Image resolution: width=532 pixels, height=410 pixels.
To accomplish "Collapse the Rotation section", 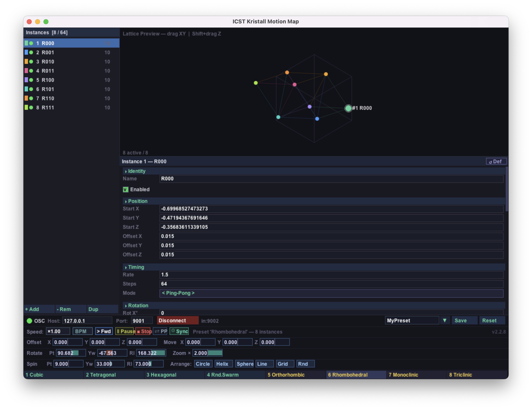I will click(314, 306).
